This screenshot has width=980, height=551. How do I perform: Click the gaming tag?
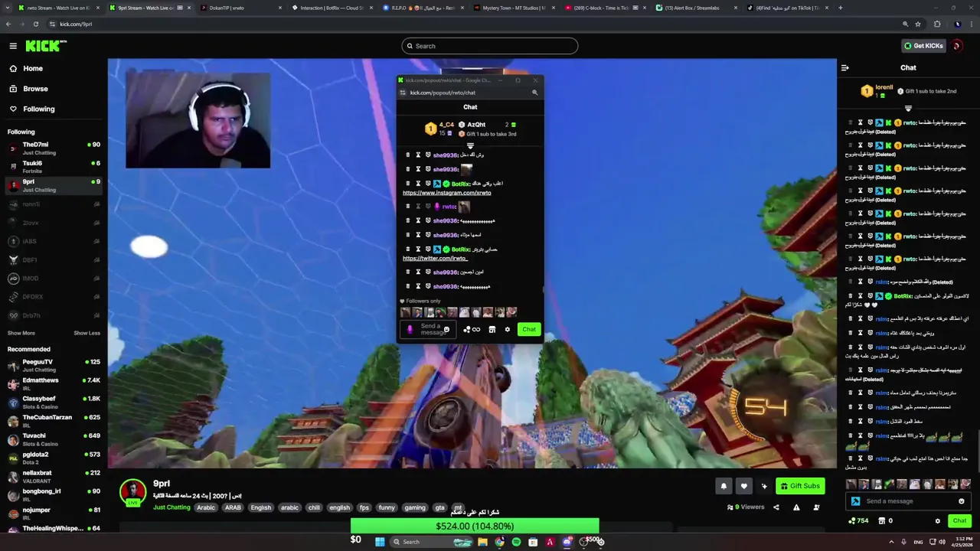coord(415,507)
